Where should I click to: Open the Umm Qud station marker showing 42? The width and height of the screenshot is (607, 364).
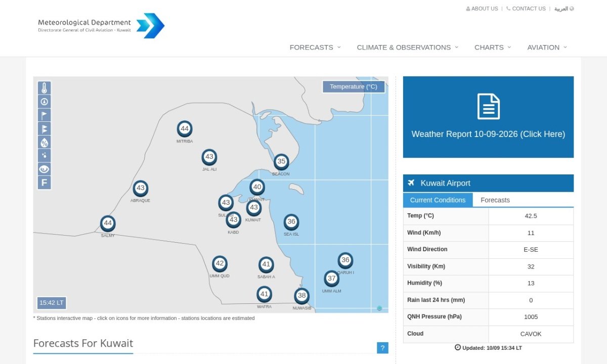[x=220, y=263]
